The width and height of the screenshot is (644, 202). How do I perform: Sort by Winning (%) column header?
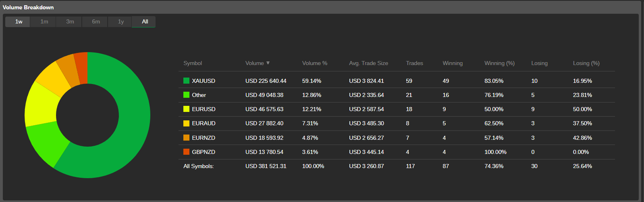pos(499,63)
